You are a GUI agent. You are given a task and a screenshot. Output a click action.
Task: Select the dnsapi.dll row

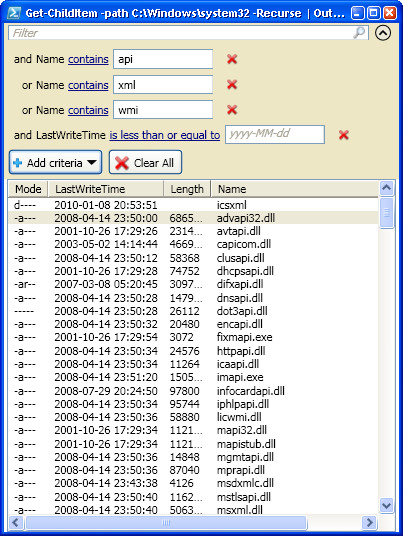click(193, 298)
